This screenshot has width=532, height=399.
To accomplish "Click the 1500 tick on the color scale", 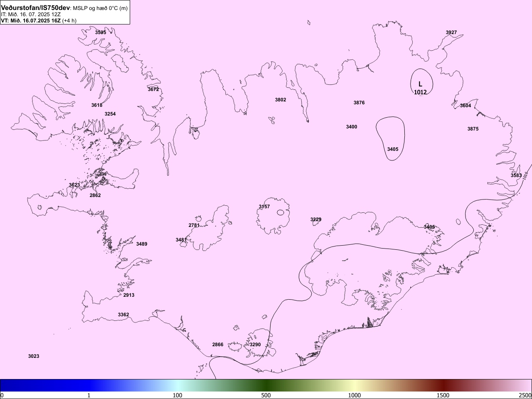I will [443, 395].
